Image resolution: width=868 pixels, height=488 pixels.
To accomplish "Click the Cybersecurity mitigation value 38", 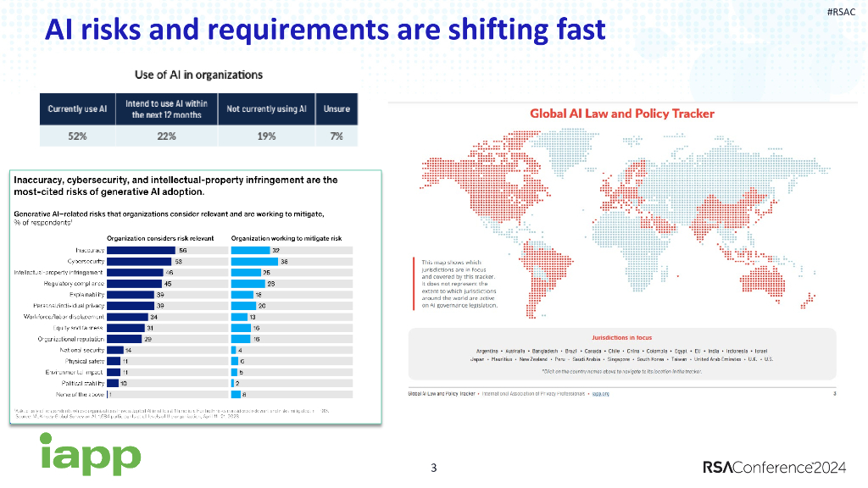I will point(284,261).
